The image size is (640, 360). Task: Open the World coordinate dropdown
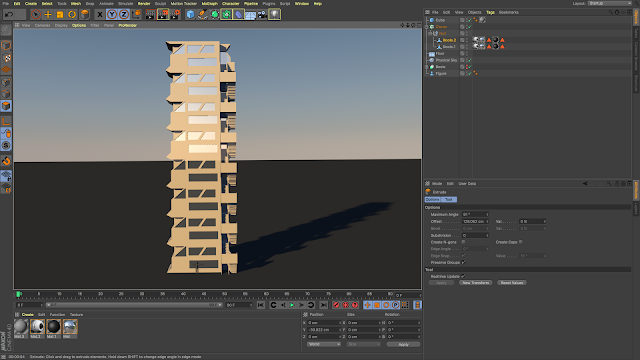324,344
